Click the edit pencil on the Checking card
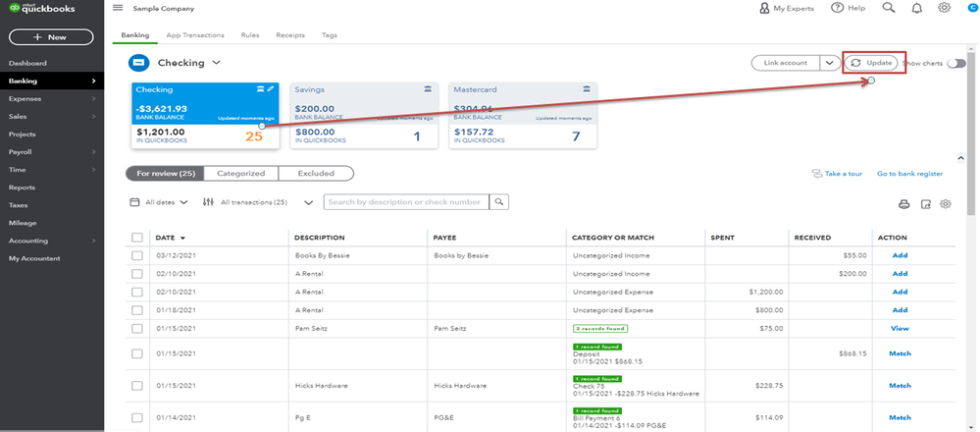980x432 pixels. pos(271,88)
